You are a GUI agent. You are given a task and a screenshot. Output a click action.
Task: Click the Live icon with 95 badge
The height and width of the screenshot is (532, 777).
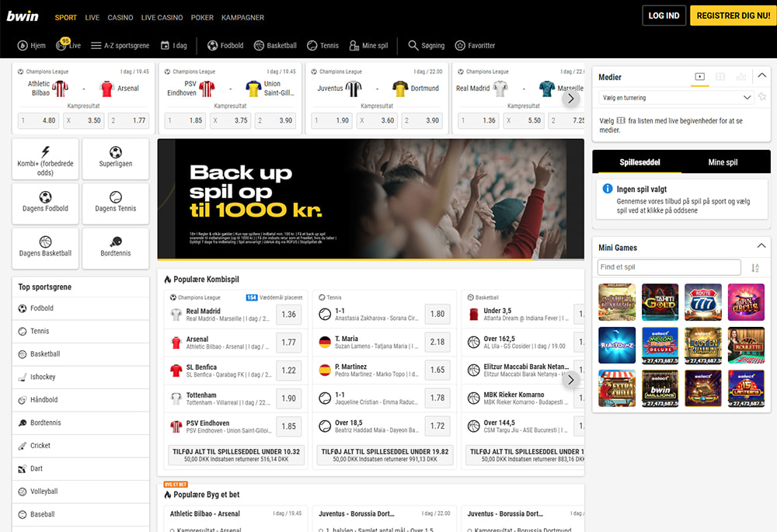click(61, 46)
